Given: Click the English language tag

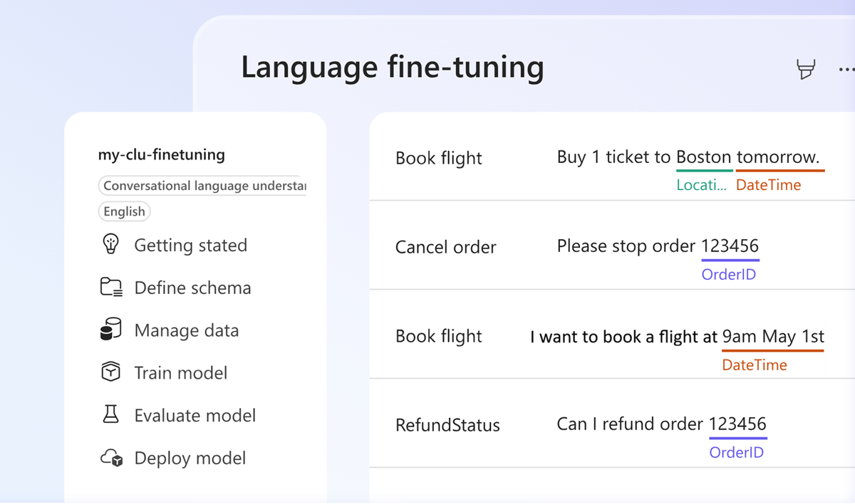Looking at the screenshot, I should [x=124, y=211].
